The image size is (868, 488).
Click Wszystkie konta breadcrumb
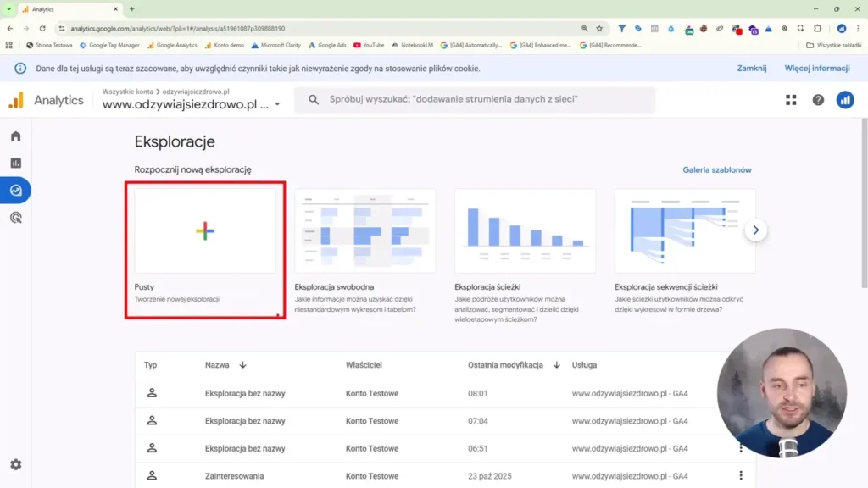(127, 91)
